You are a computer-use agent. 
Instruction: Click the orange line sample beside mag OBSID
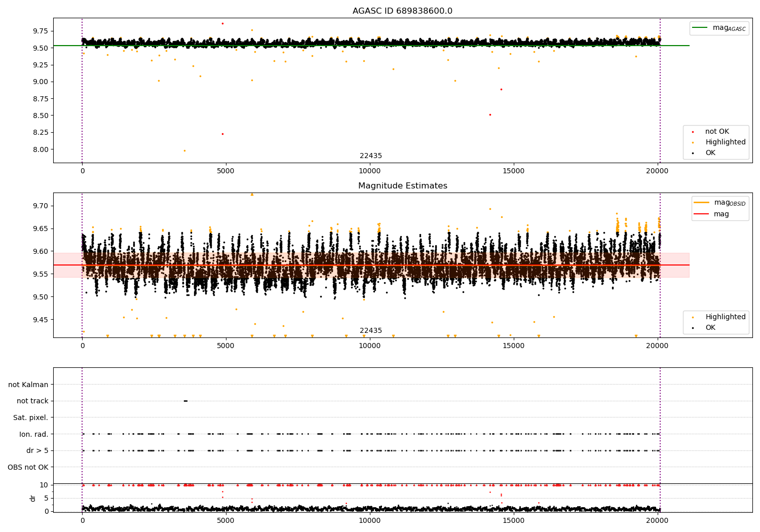pyautogui.click(x=702, y=202)
